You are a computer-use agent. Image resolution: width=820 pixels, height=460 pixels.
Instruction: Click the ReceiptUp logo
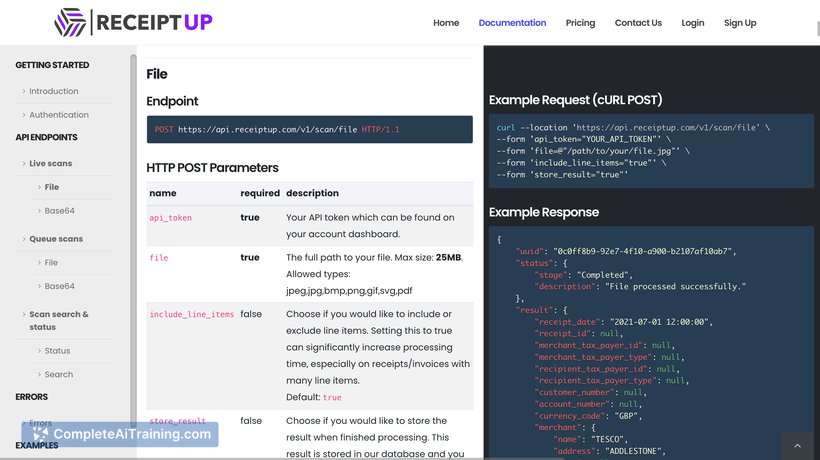133,22
